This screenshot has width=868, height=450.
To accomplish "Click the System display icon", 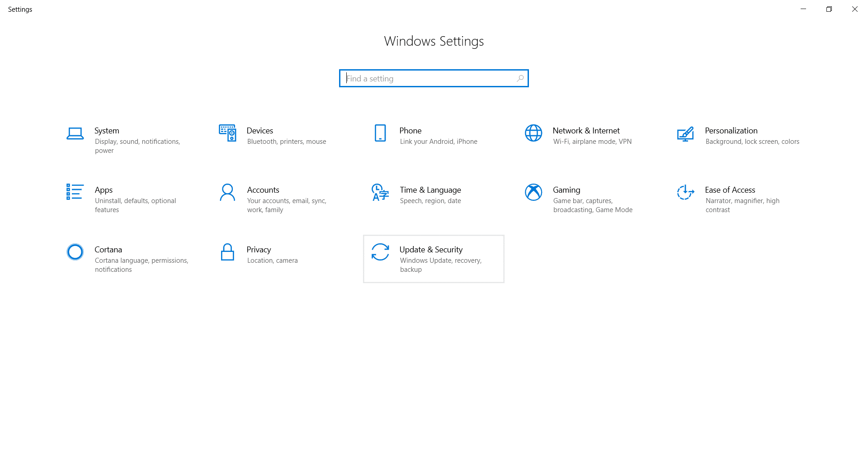I will (75, 134).
